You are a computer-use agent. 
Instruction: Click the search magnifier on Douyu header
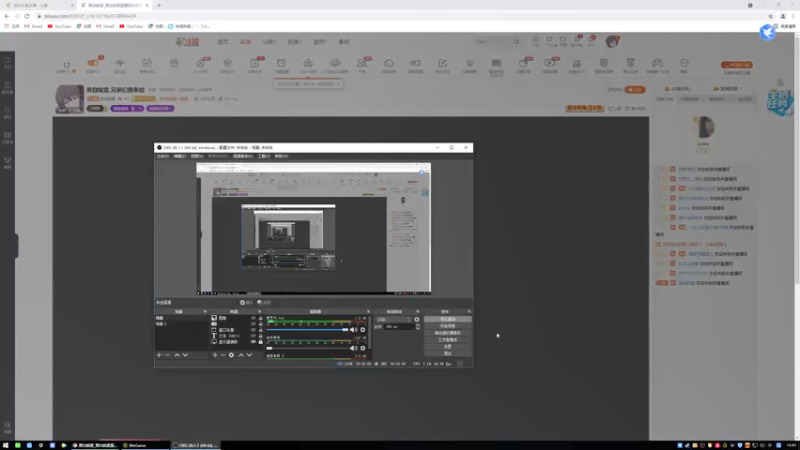[x=516, y=42]
